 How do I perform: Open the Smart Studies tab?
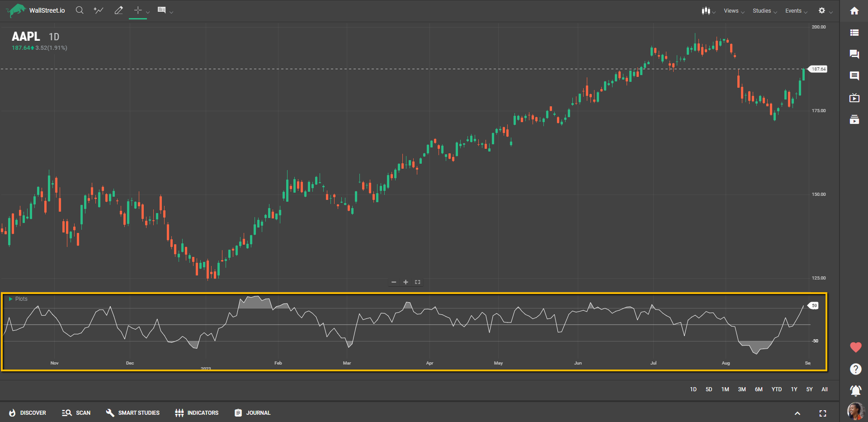[x=132, y=413]
